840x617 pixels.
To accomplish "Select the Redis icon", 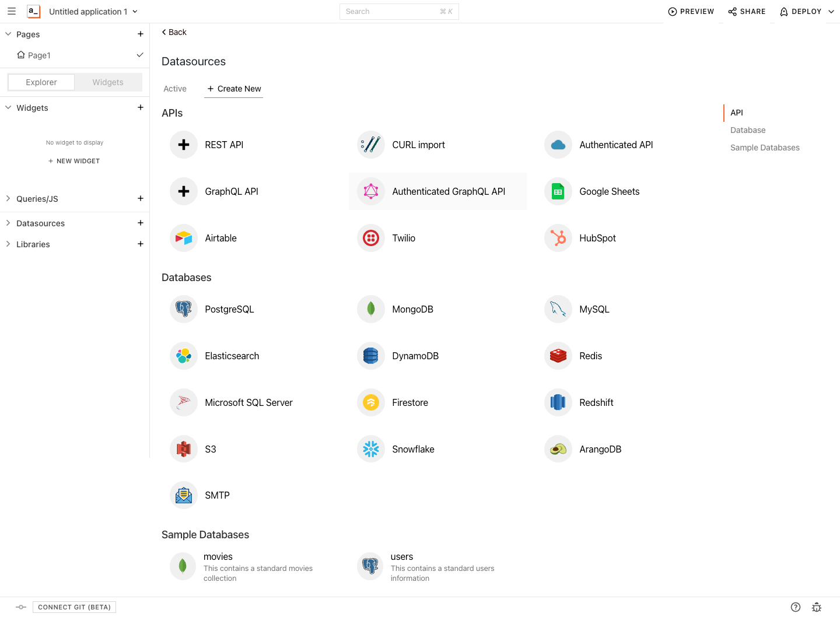I will click(558, 356).
